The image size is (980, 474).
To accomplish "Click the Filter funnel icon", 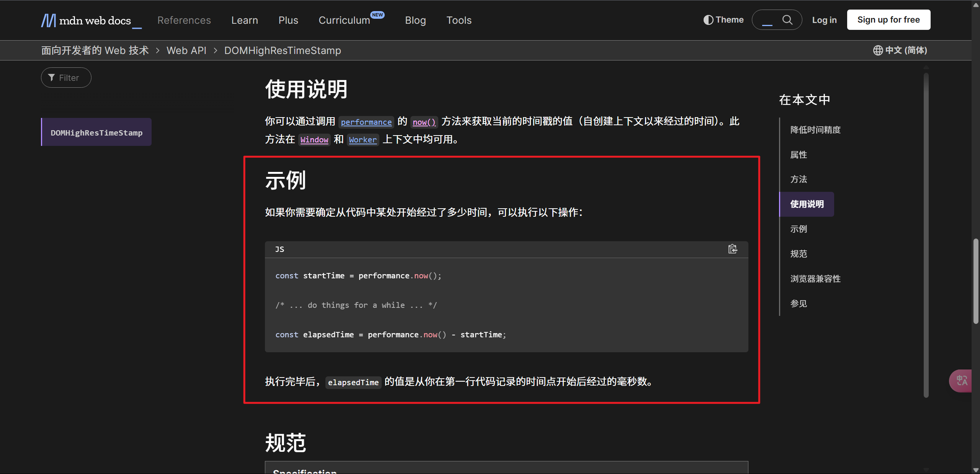I will (x=52, y=78).
